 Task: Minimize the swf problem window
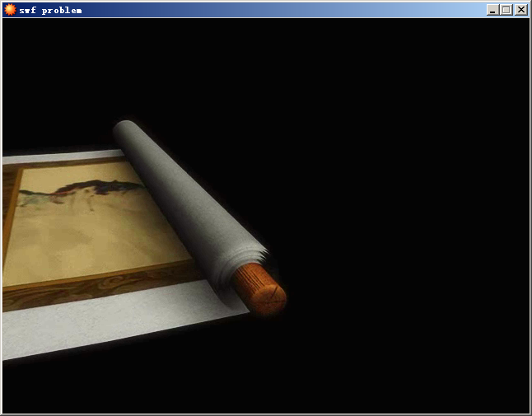coord(492,10)
